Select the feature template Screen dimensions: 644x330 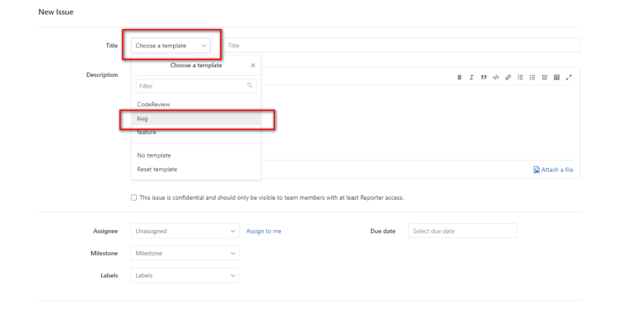tap(196, 133)
